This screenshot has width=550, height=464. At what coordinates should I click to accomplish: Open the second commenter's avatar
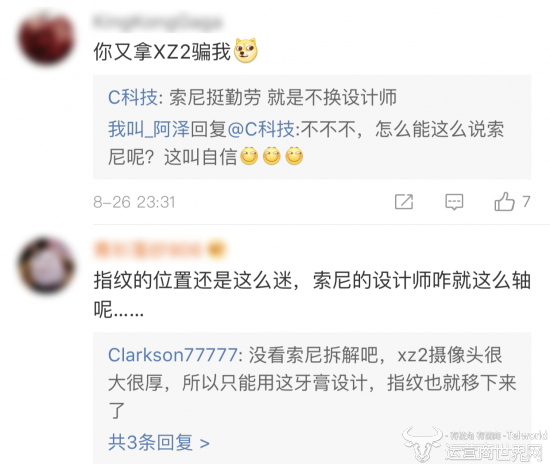click(47, 265)
